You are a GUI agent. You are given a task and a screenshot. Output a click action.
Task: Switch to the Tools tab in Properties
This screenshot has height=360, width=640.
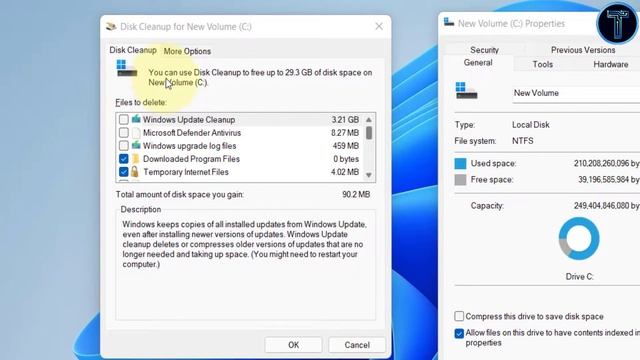pyautogui.click(x=542, y=64)
